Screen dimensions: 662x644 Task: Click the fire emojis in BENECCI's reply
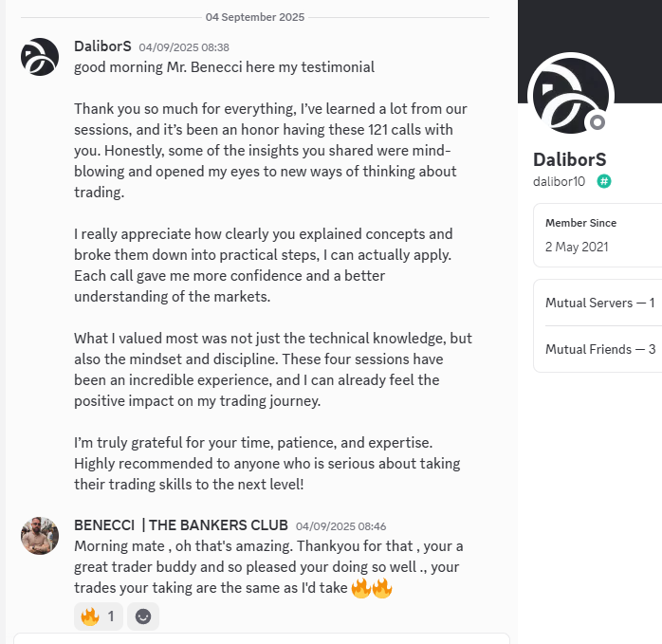372,588
